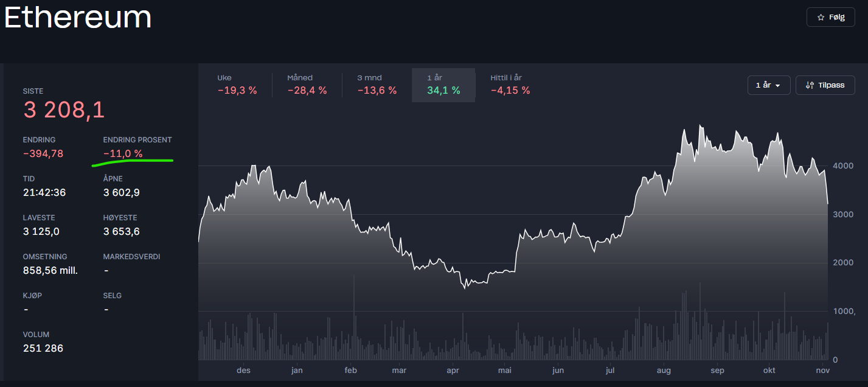Click the sliders icon on Tilpass
This screenshot has width=868, height=387.
[x=810, y=85]
